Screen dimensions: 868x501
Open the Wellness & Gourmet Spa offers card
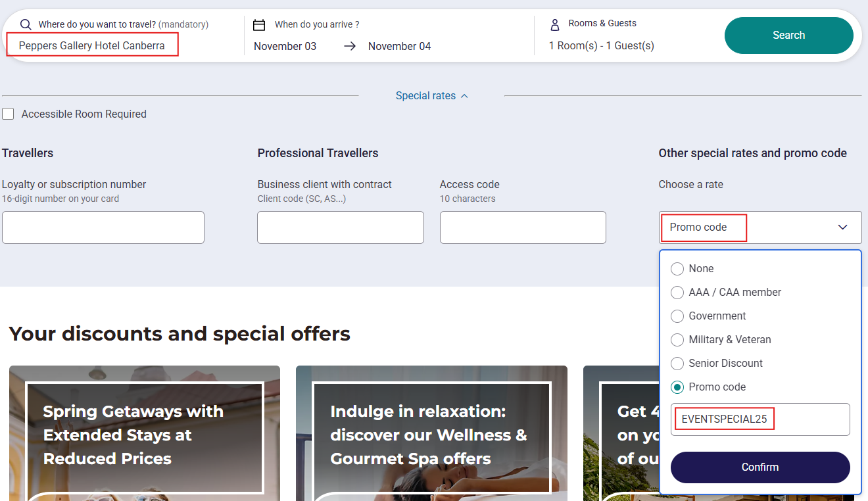tap(431, 433)
